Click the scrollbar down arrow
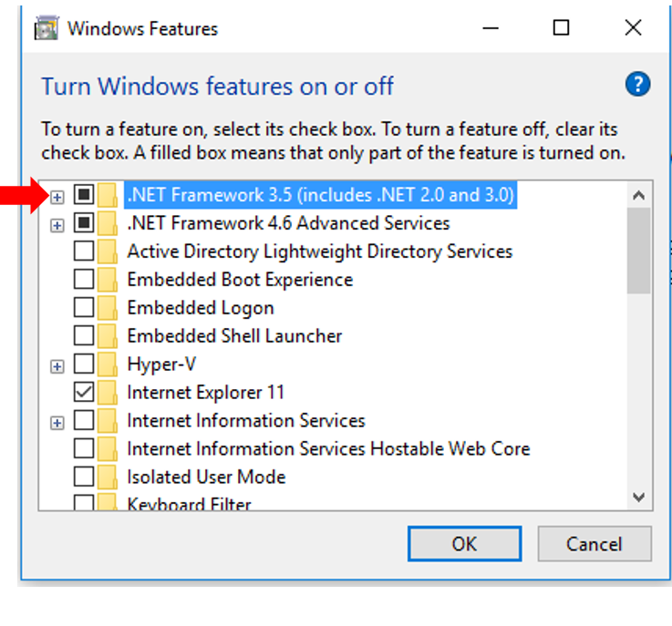The height and width of the screenshot is (626, 672). coord(638,497)
